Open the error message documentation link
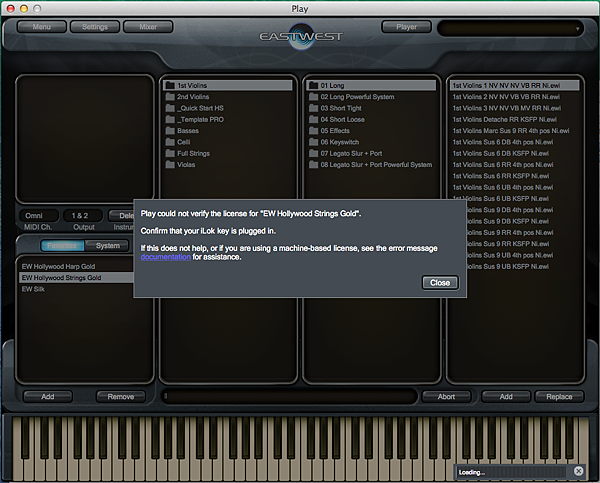Image resolution: width=600 pixels, height=483 pixels. [x=166, y=257]
